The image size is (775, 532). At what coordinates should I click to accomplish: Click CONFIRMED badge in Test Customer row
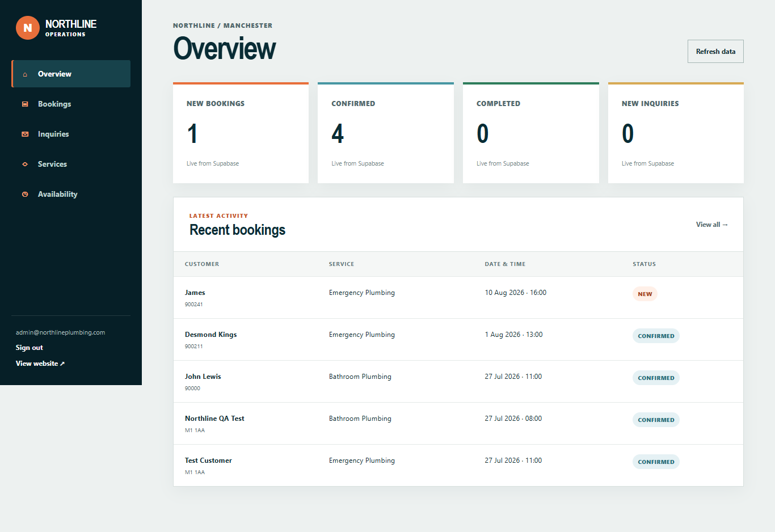point(656,462)
